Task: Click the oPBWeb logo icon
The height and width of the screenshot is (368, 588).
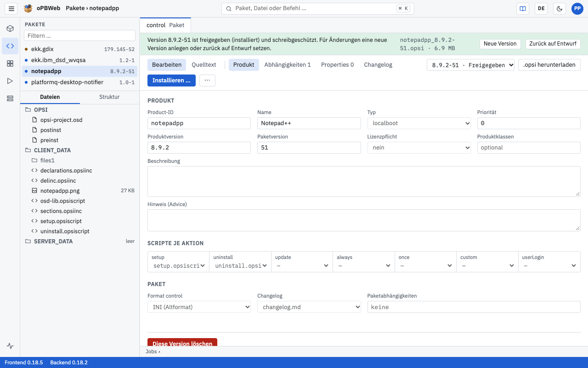Action: [x=28, y=8]
